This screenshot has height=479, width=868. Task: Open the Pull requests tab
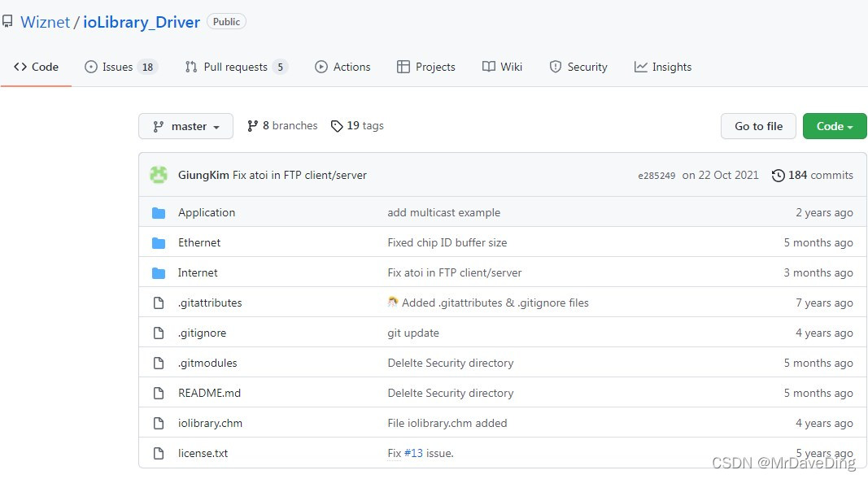click(237, 67)
